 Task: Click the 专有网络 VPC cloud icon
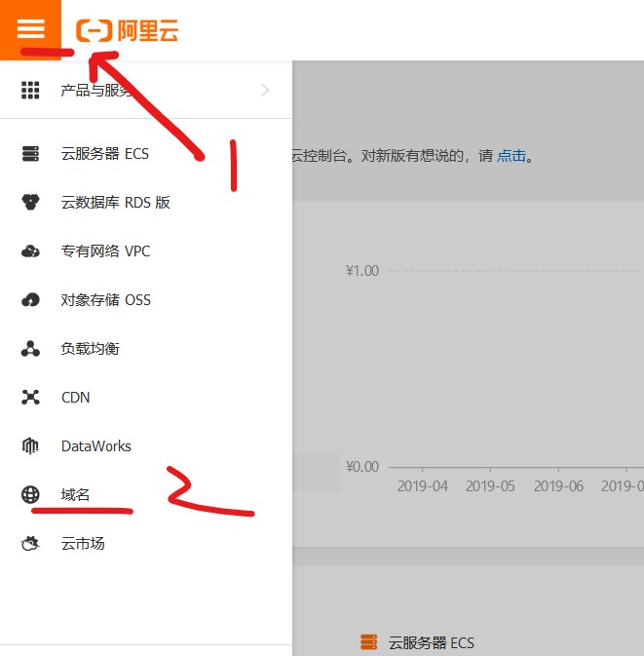[x=30, y=251]
